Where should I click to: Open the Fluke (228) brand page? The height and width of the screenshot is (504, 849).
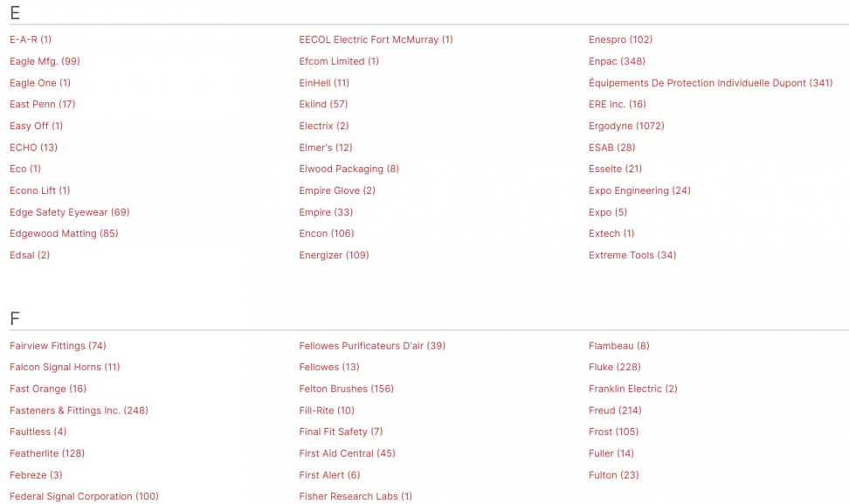pos(614,367)
